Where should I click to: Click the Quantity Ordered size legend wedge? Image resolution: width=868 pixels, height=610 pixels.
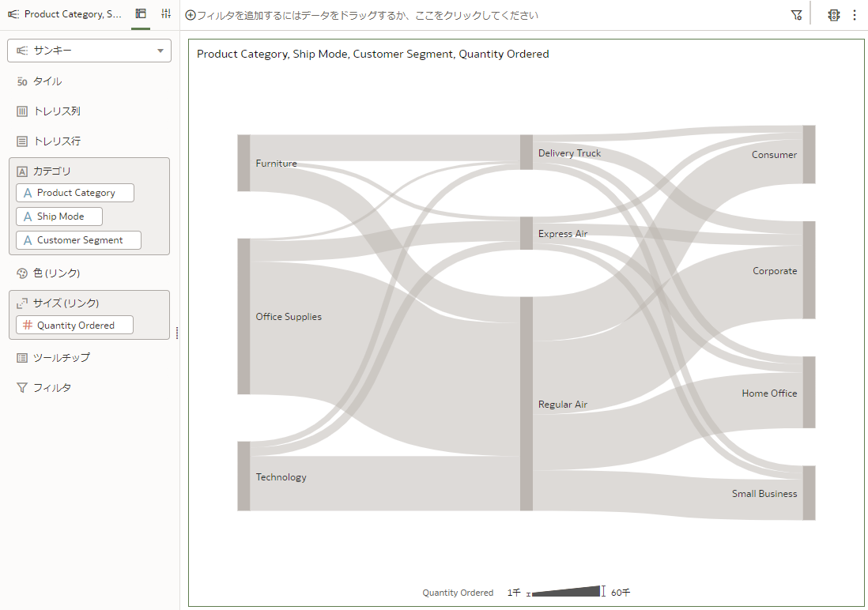pyautogui.click(x=566, y=592)
